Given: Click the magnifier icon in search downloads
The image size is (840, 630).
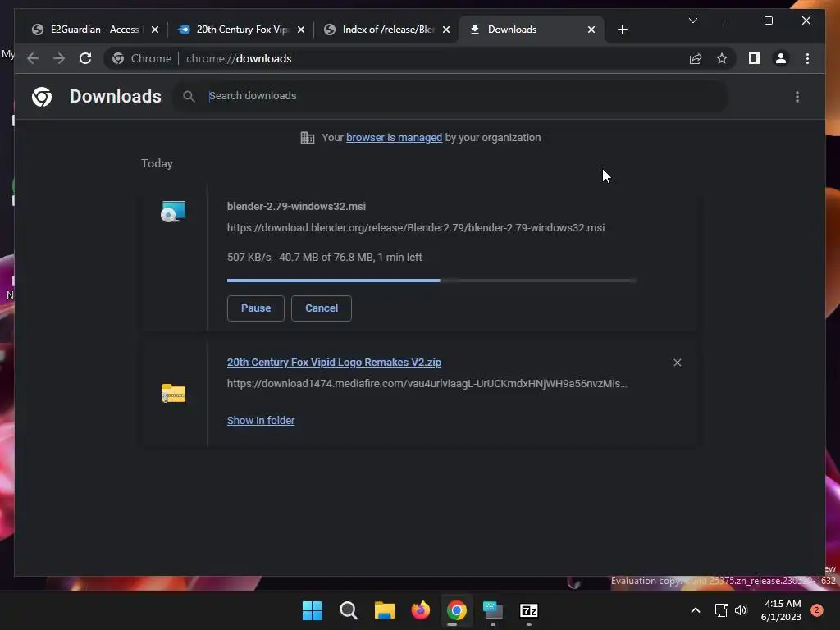Looking at the screenshot, I should click(x=189, y=97).
